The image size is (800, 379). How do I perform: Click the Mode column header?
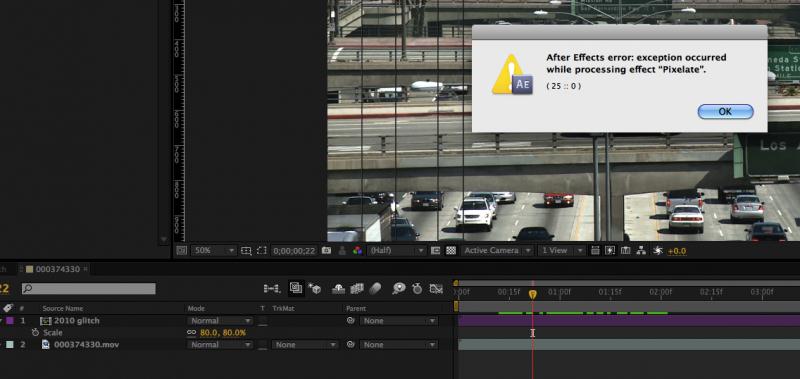pos(196,309)
